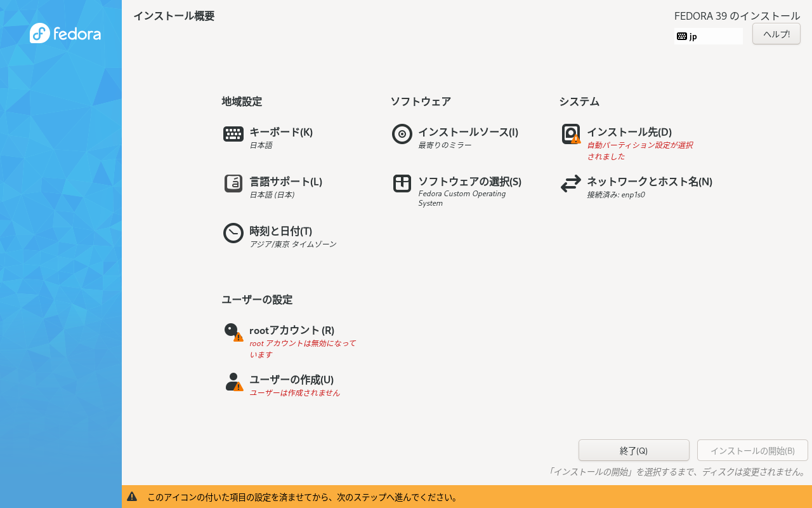Image resolution: width=812 pixels, height=508 pixels.
Task: Click the インストールの開始(B) button
Action: click(x=752, y=450)
